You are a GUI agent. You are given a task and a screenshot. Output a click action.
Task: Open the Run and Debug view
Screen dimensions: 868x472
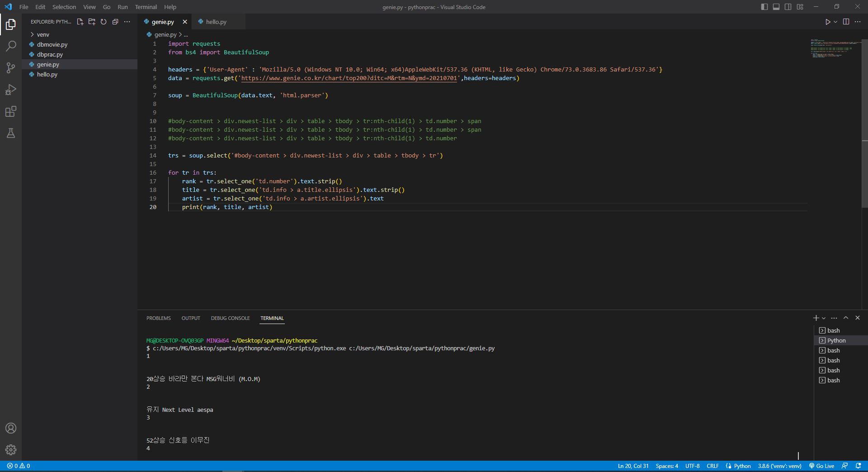point(11,90)
